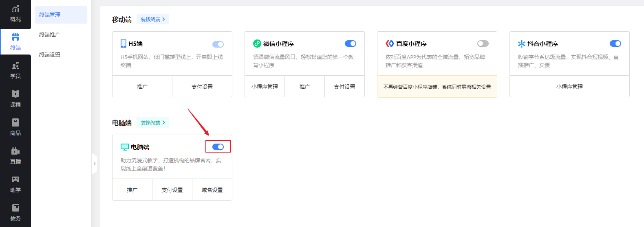Turn off the 抖音小程序 switch

click(x=615, y=44)
